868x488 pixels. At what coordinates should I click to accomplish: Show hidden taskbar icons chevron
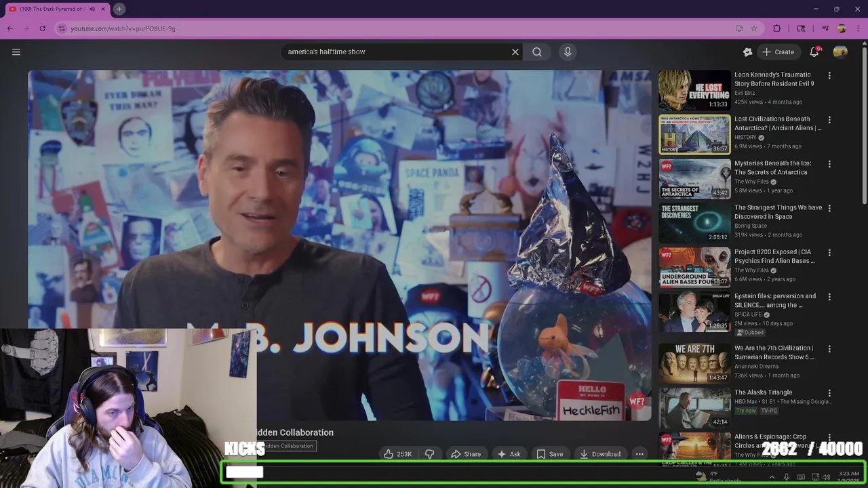pos(772,477)
